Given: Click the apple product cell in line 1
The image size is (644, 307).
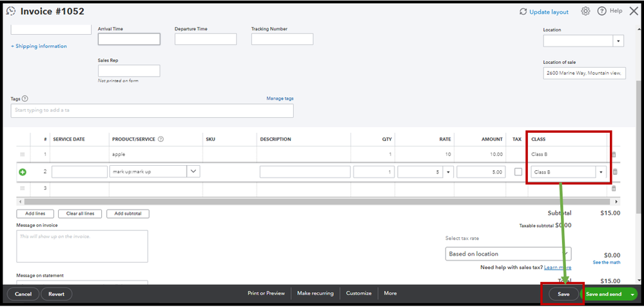Looking at the screenshot, I should (155, 155).
